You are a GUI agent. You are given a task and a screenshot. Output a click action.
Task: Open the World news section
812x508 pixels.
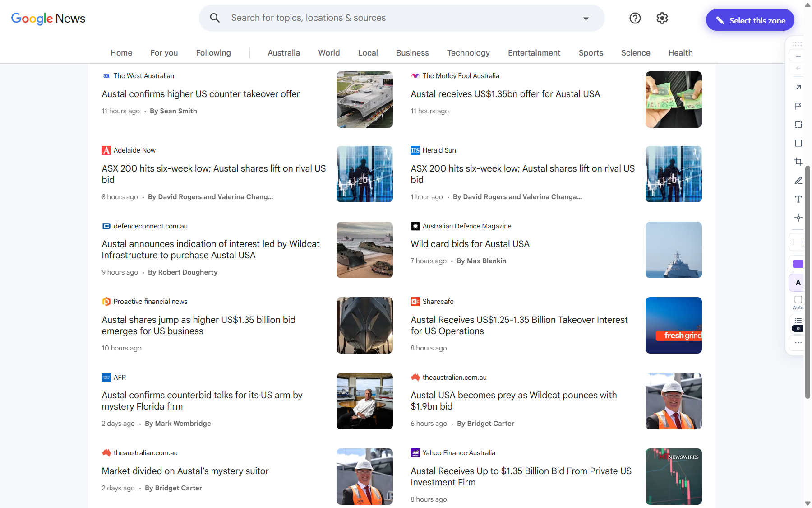coord(329,53)
